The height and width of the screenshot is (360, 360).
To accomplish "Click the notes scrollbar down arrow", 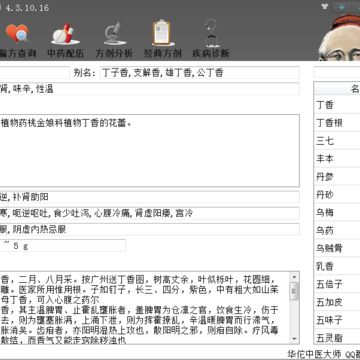I will [x=294, y=339].
